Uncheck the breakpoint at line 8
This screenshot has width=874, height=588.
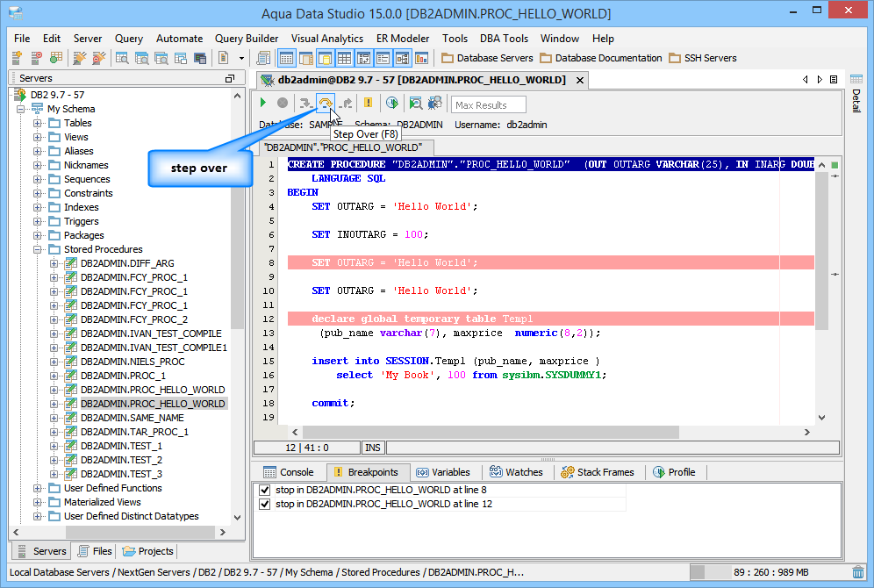coord(265,490)
